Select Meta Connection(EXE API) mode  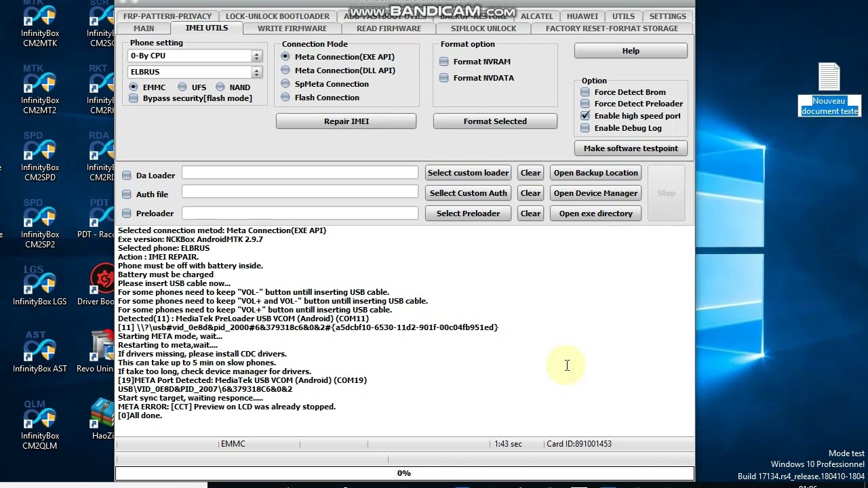(x=285, y=57)
